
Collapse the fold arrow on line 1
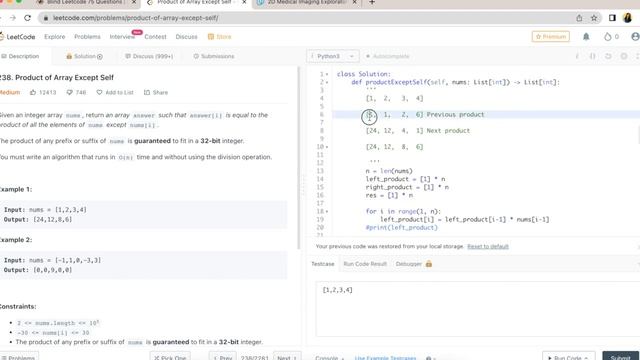point(327,74)
